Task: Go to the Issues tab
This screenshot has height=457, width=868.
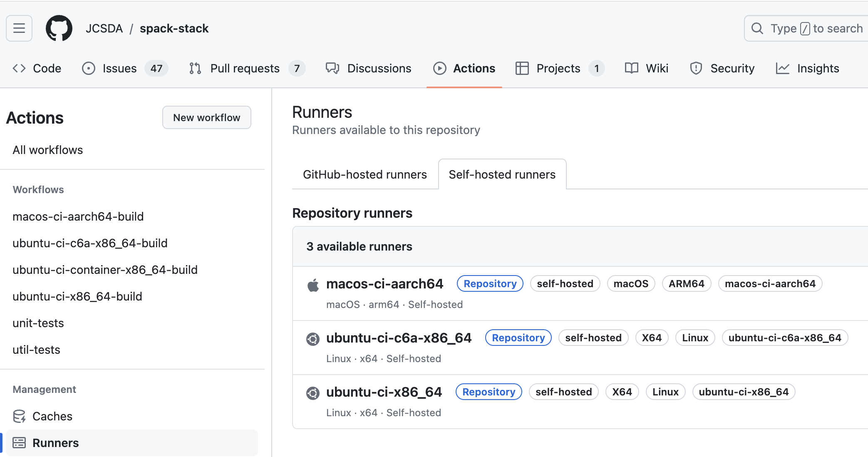Action: (x=119, y=68)
